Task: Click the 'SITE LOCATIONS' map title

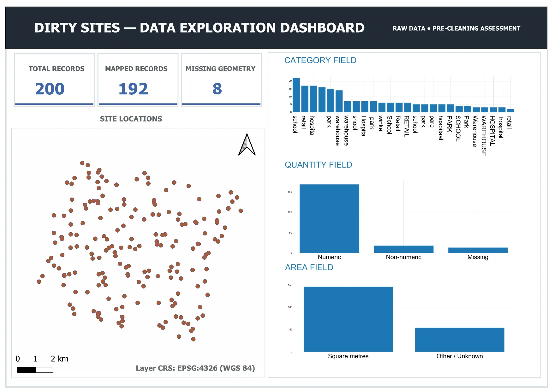Action: (x=131, y=119)
